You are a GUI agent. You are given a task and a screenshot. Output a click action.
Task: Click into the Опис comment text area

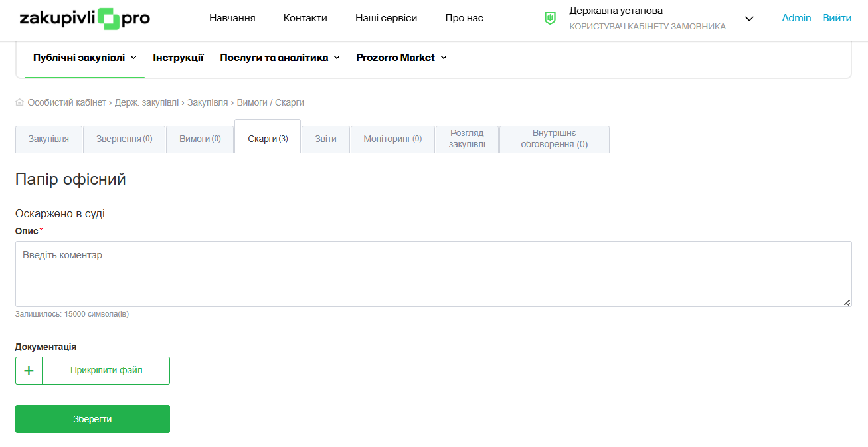click(433, 274)
